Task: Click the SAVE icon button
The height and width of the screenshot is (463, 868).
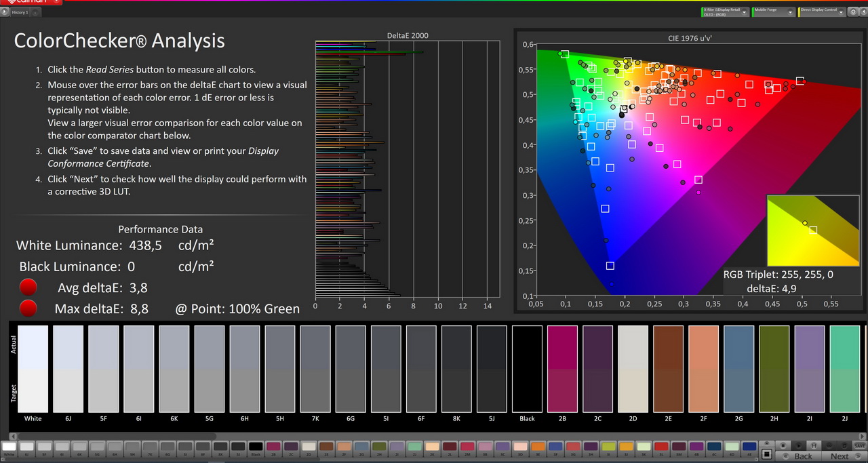Action: [859, 445]
